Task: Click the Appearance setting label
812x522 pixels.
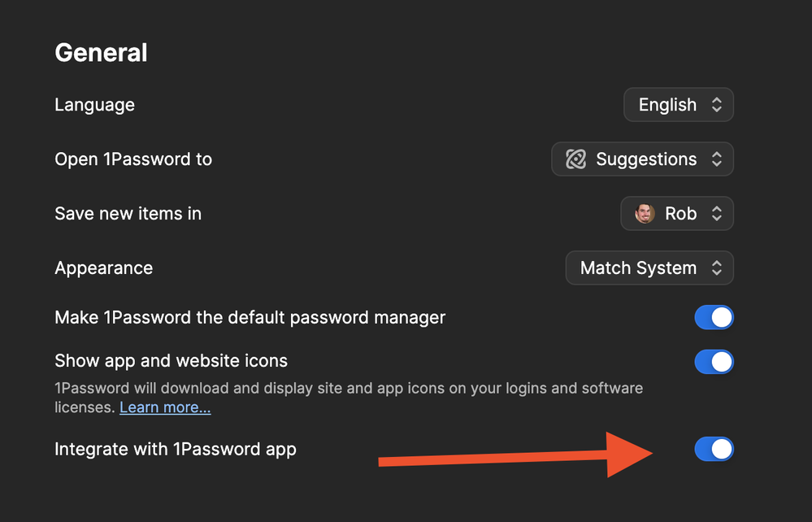Action: pos(103,268)
